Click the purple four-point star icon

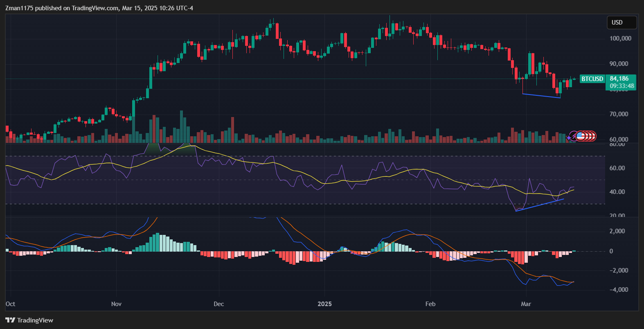click(x=569, y=138)
